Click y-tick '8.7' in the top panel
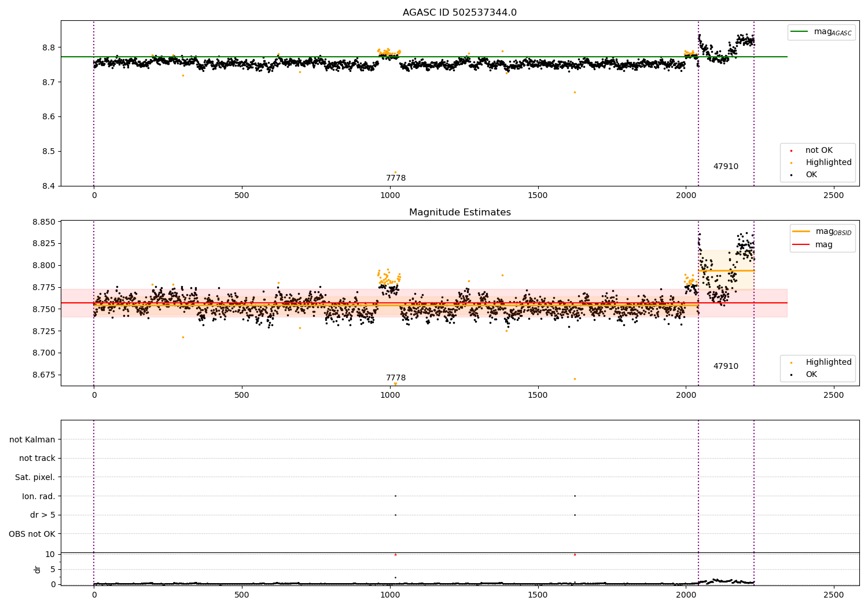The height and width of the screenshot is (608, 868). (49, 82)
